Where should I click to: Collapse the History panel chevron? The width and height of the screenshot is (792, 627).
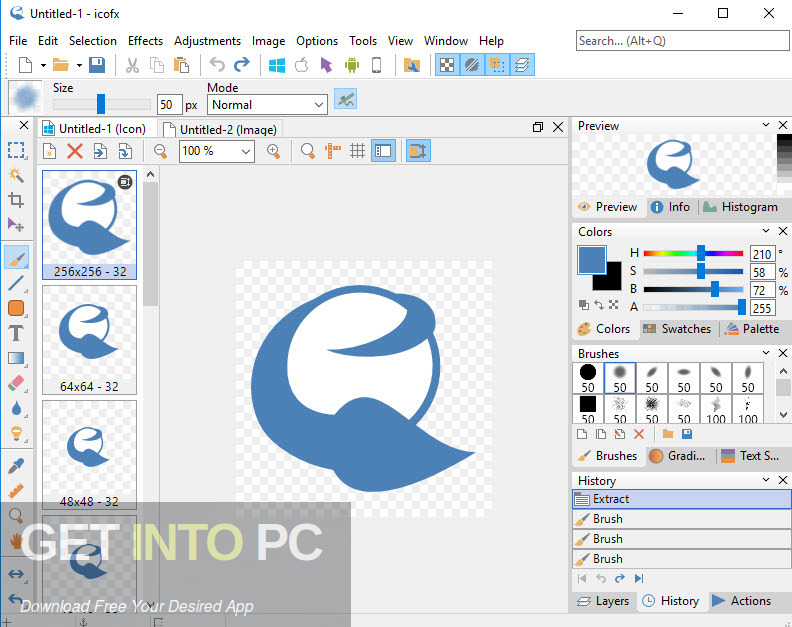(x=766, y=479)
